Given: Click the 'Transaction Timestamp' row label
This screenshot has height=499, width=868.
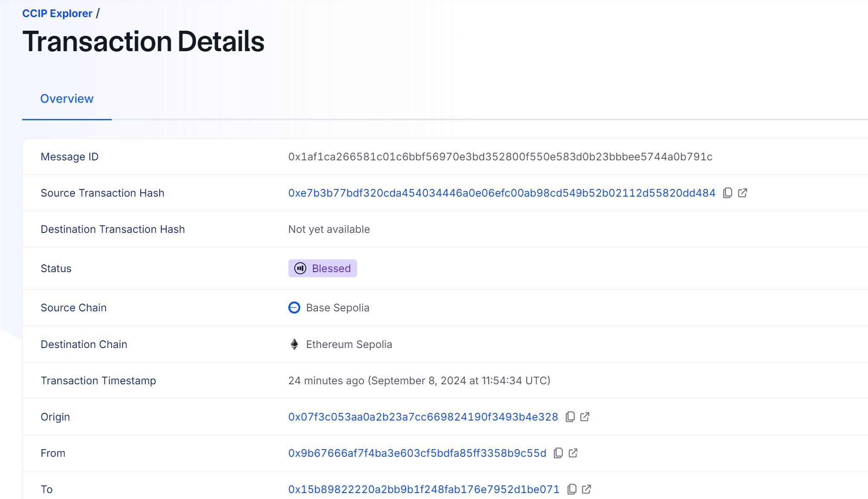Looking at the screenshot, I should pos(98,380).
